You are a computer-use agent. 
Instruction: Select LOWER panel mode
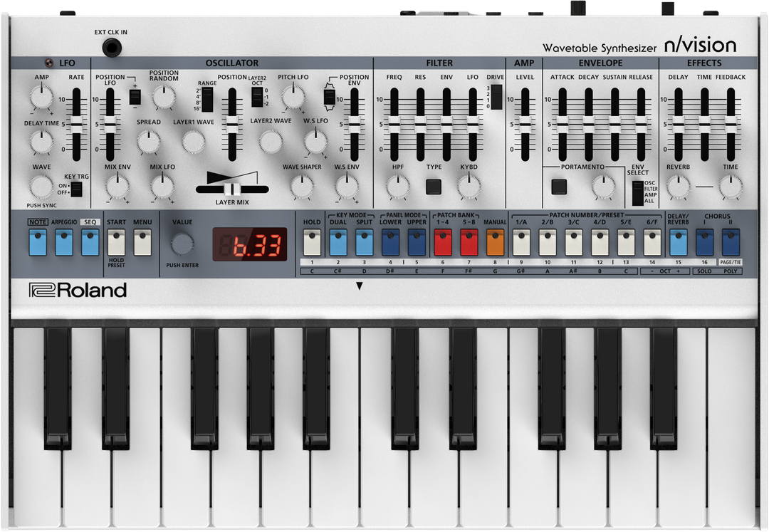(x=390, y=243)
